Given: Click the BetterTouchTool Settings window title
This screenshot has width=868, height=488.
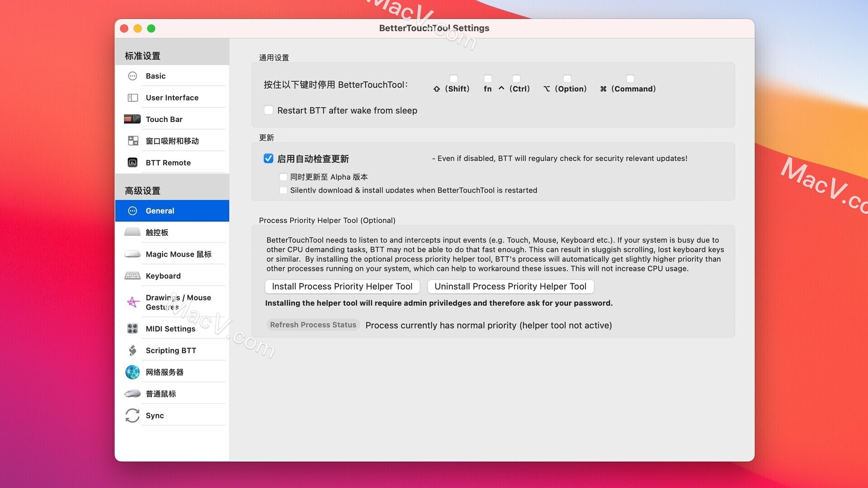Looking at the screenshot, I should coord(434,28).
